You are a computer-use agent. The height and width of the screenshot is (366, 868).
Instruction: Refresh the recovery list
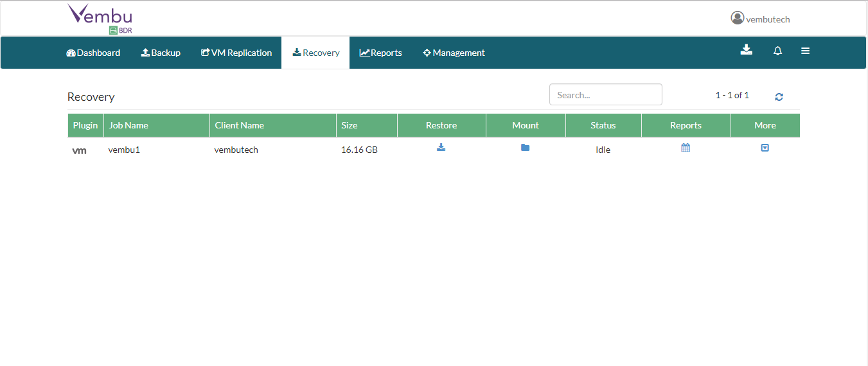pos(779,97)
